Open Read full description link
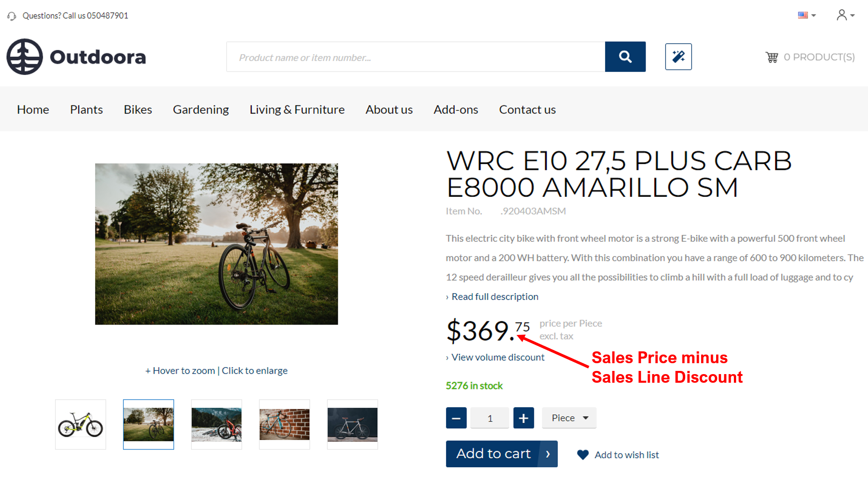 pos(495,297)
